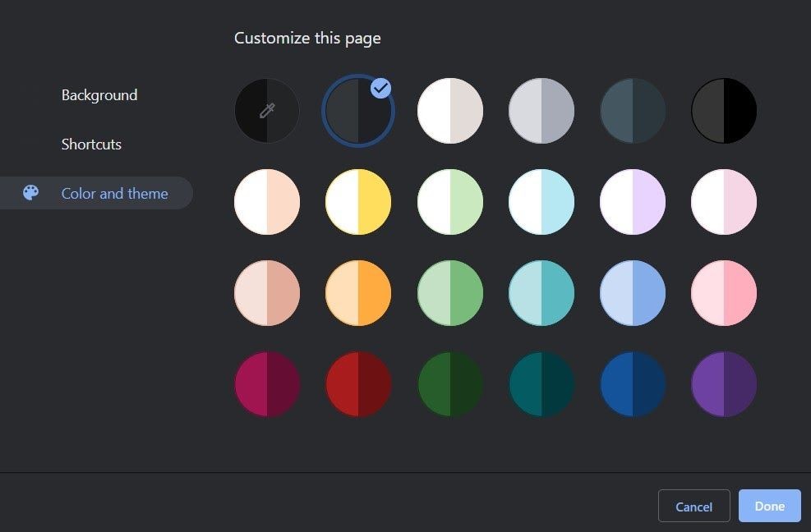811x532 pixels.
Task: Pick the magenta theme swatch
Action: pyautogui.click(x=267, y=384)
